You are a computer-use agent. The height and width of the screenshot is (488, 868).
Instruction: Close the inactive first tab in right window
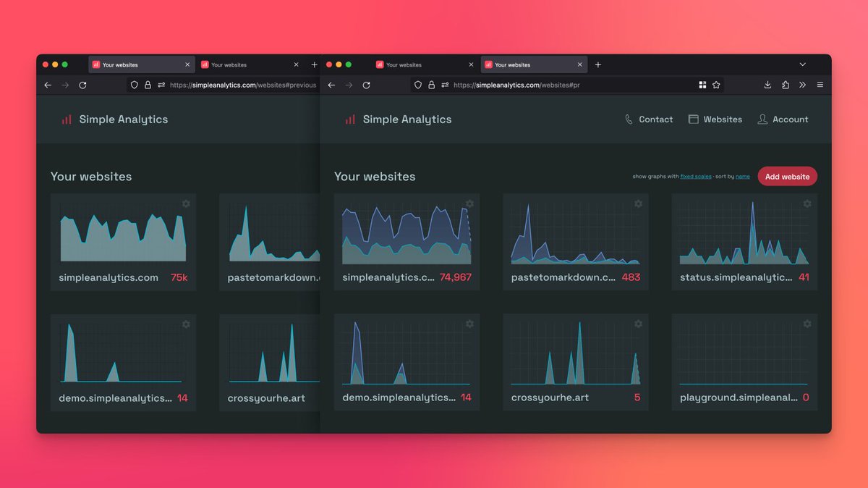[471, 64]
